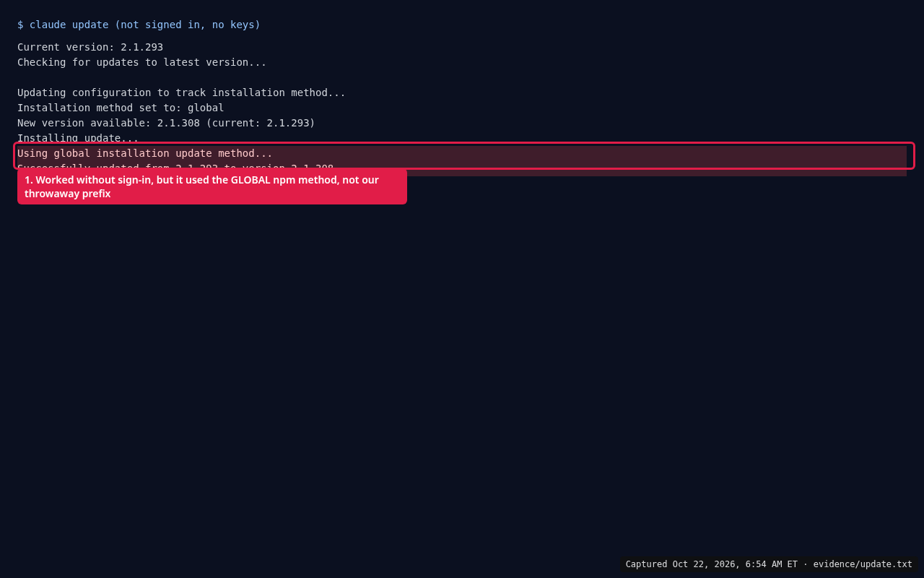The width and height of the screenshot is (924, 578).
Task: Click the '$ claude update' command line
Action: [139, 25]
